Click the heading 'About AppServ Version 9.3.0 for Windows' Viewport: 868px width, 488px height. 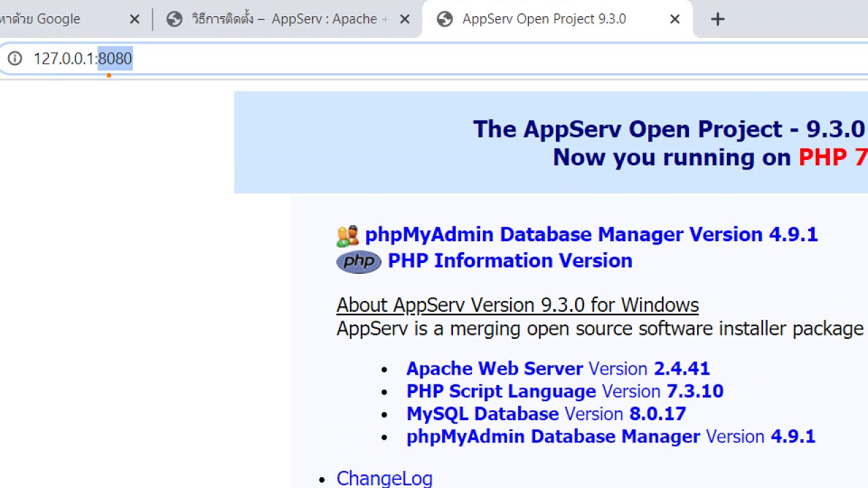click(x=517, y=305)
